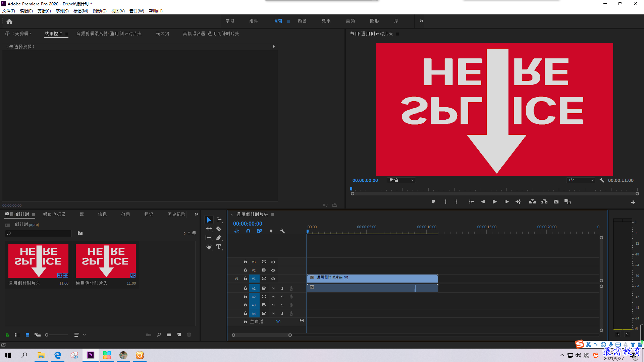Viewport: 644px width, 362px height.
Task: Step back one frame
Action: click(x=483, y=202)
